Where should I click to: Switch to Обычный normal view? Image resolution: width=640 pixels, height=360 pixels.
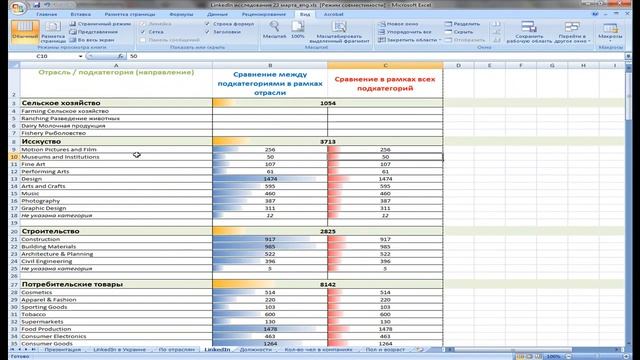point(25,31)
